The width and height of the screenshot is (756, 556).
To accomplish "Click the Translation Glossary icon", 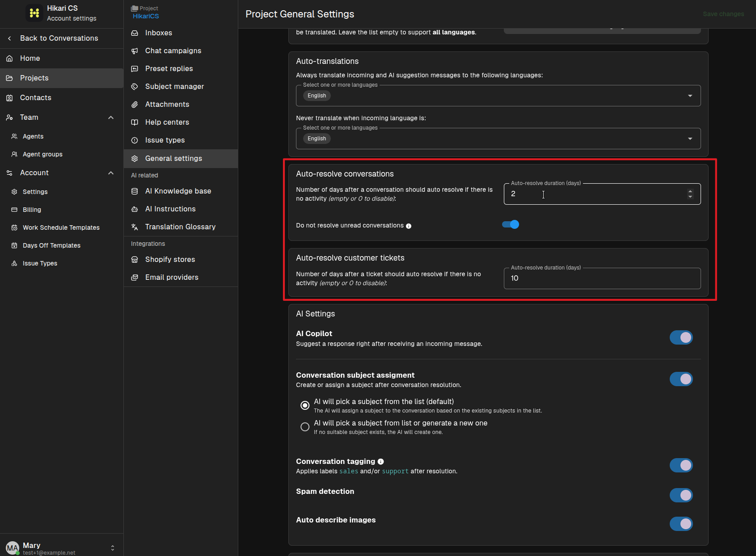I will (x=135, y=227).
